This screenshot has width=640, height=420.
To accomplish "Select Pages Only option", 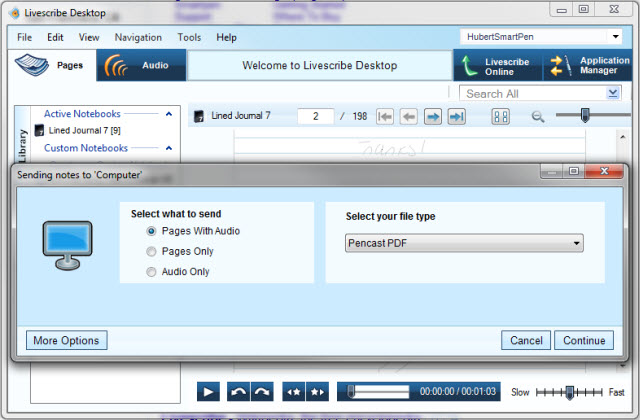I will (152, 251).
